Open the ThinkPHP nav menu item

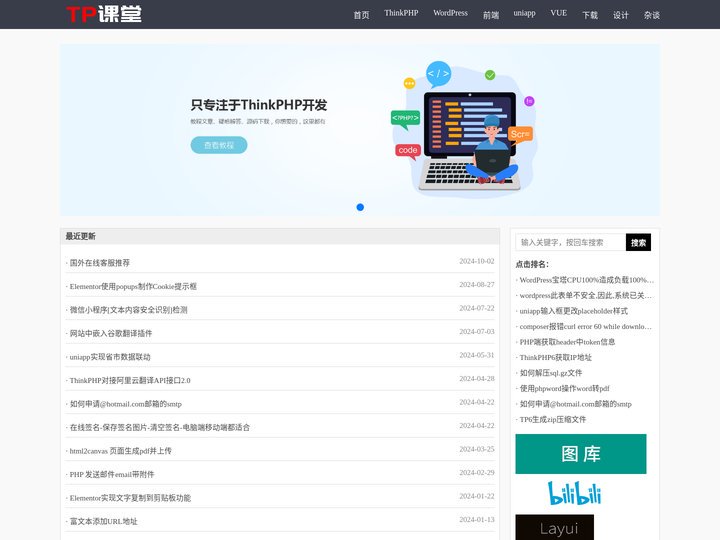click(x=401, y=13)
